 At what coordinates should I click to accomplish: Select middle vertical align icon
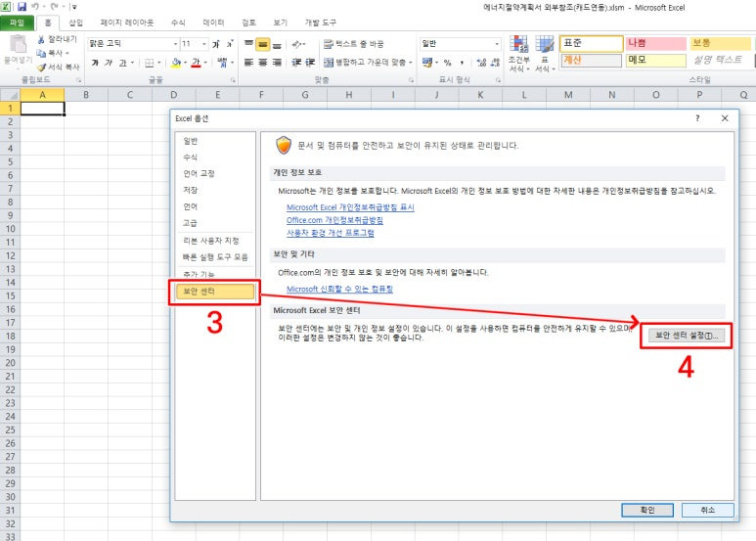coord(263,44)
